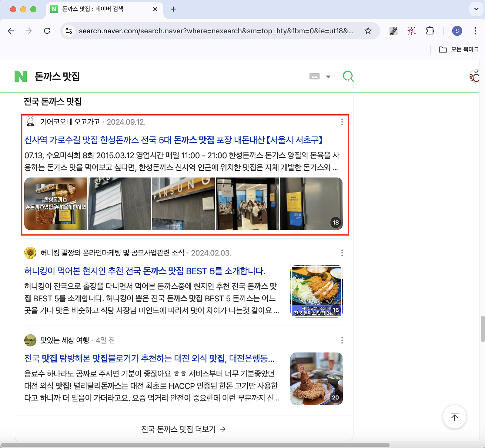This screenshot has width=485, height=448.
Task: Open the Chrome three-dot menu
Action: click(x=475, y=30)
